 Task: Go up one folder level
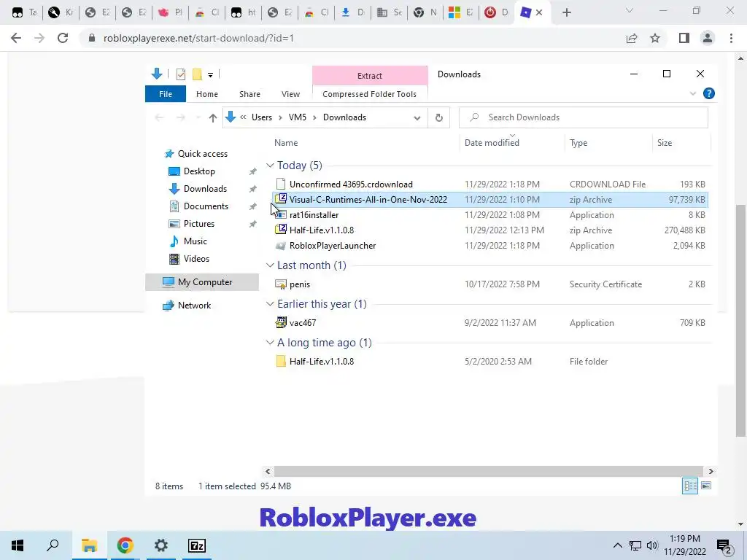click(212, 117)
